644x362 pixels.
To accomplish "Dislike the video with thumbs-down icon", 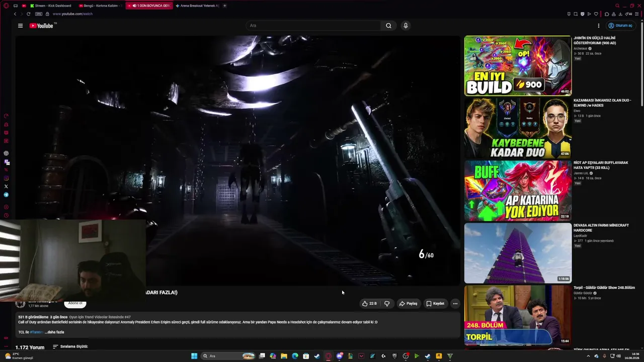I will coord(387,304).
